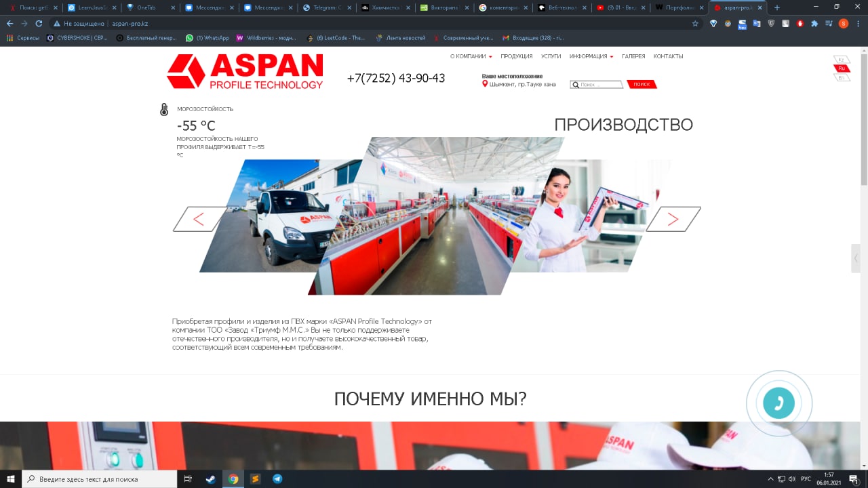
Task: Open Steam from the taskbar
Action: tap(210, 479)
